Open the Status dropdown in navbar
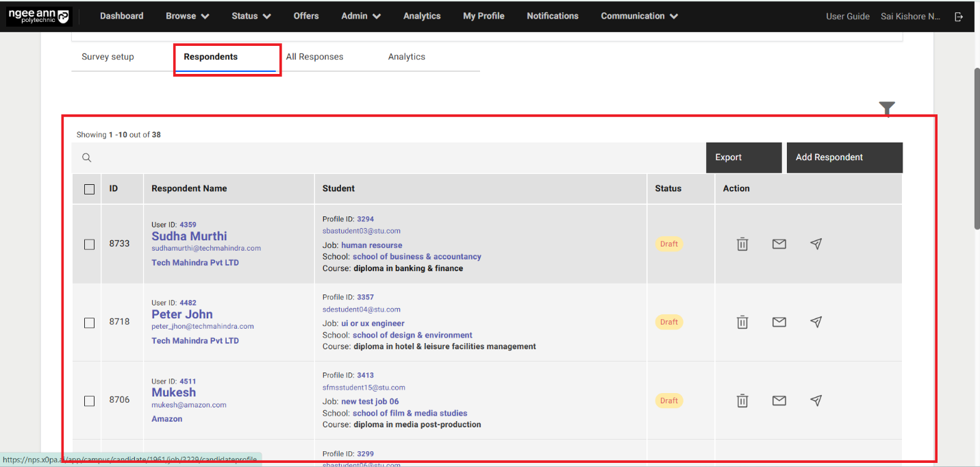 pos(251,16)
